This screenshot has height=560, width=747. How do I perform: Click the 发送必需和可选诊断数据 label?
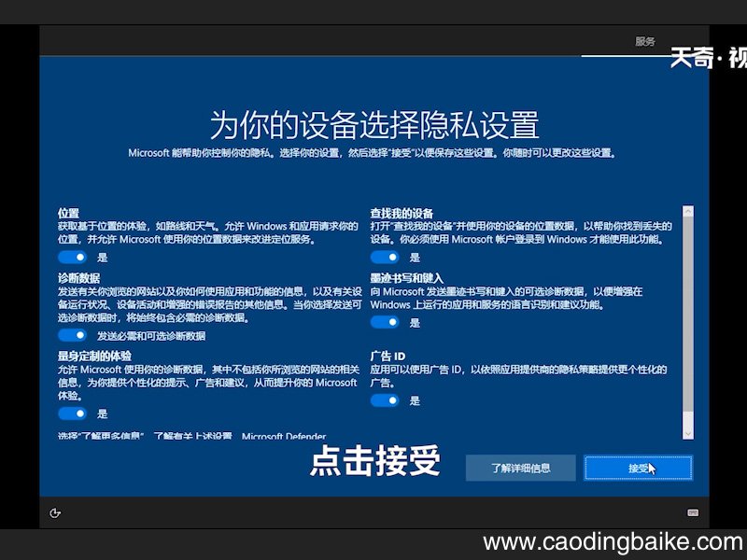tap(151, 336)
